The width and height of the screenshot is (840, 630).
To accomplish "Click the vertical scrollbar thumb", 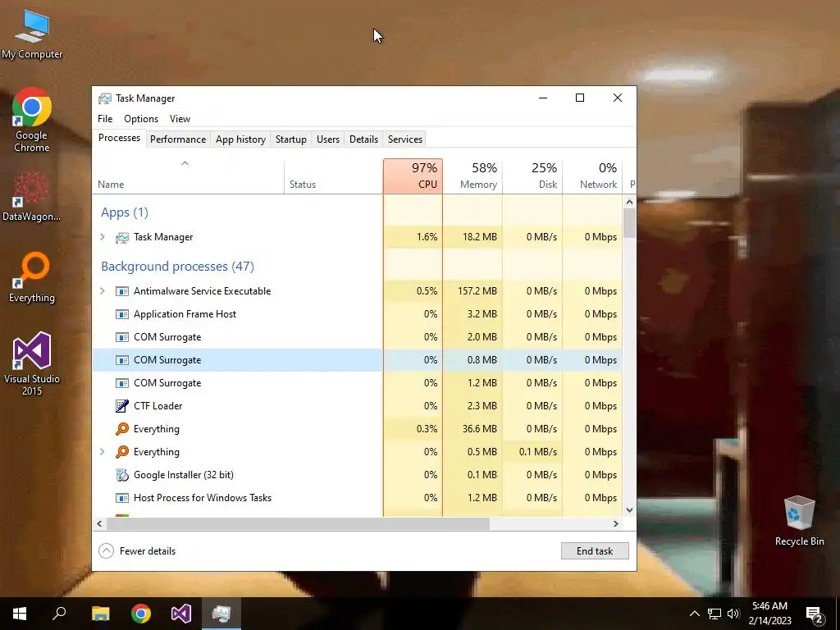I will point(629,223).
